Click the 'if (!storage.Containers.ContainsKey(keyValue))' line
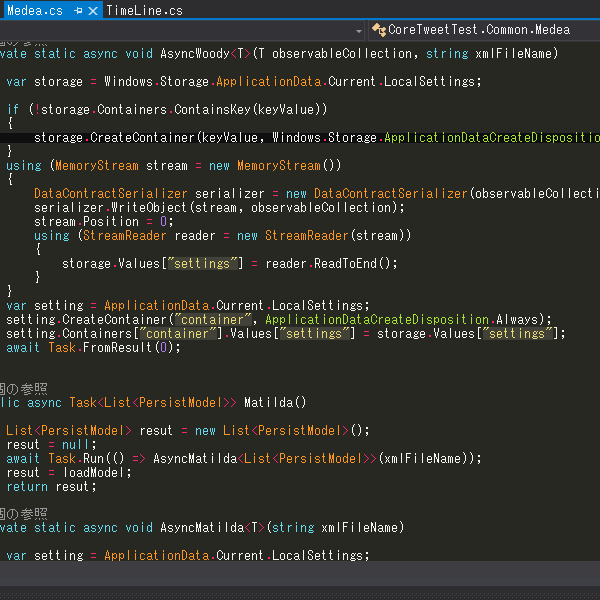This screenshot has height=600, width=600. pyautogui.click(x=167, y=109)
